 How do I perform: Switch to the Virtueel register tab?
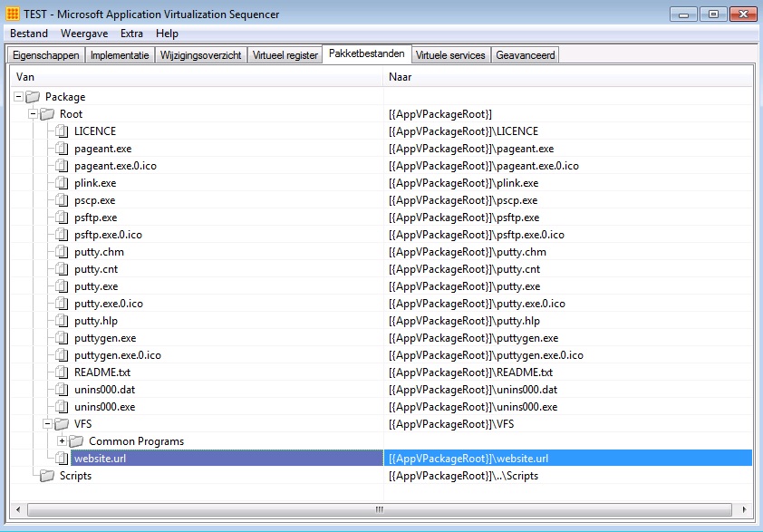285,55
